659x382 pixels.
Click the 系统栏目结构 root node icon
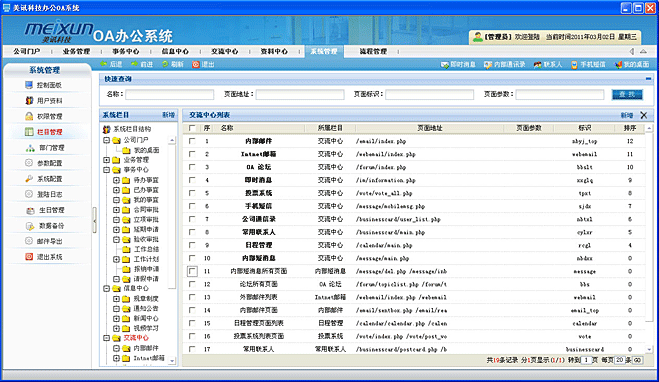107,129
